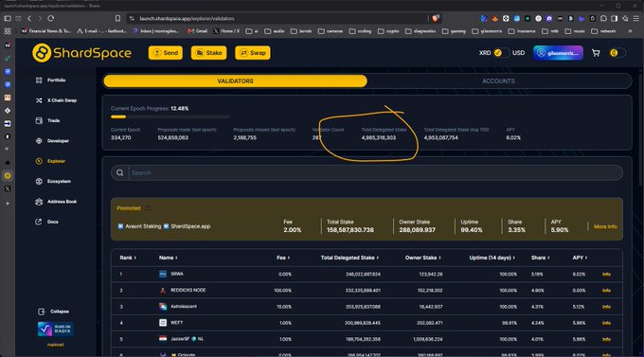Click the Astrolescent validator icon
This screenshot has height=357, width=644.
pos(163,307)
